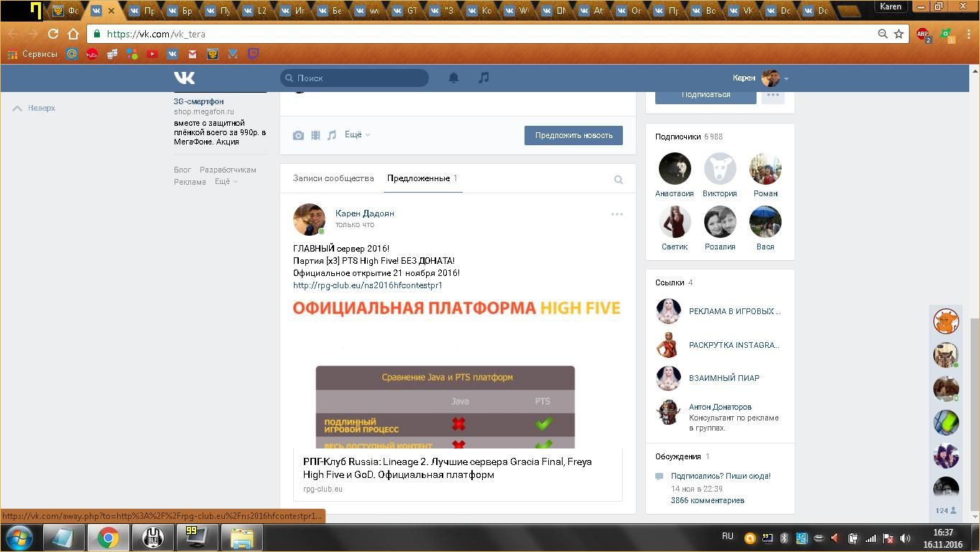The width and height of the screenshot is (980, 552).
Task: Open the rpg-club.eu/ns2016hfcontestpr1 link
Action: (x=368, y=285)
